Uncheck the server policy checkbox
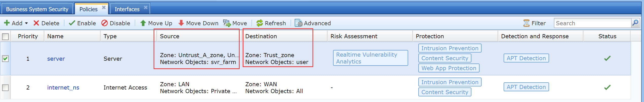644x102 pixels. pos(5,59)
